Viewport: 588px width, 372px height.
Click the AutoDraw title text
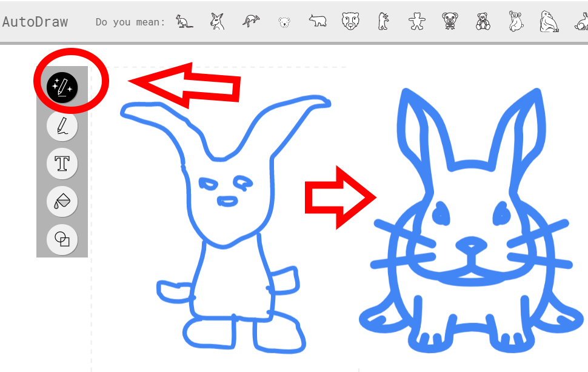tap(35, 22)
